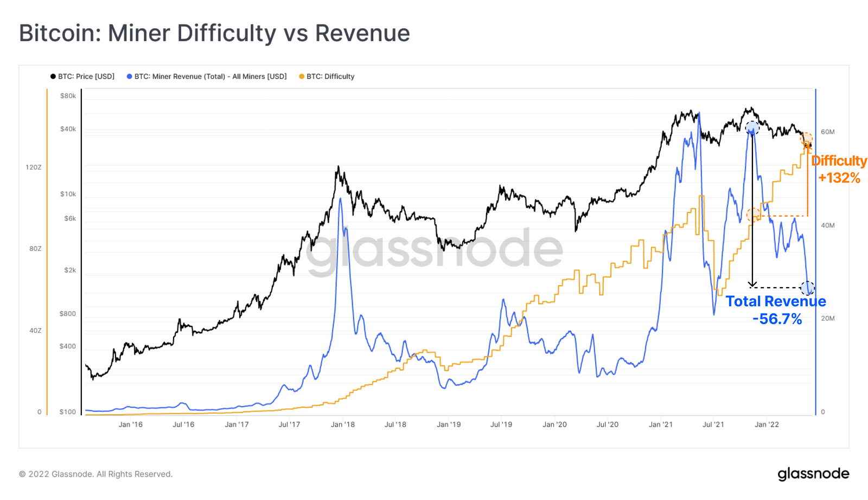Click the 120Z difficulty axis label
Image resolution: width=868 pixels, height=500 pixels.
34,167
